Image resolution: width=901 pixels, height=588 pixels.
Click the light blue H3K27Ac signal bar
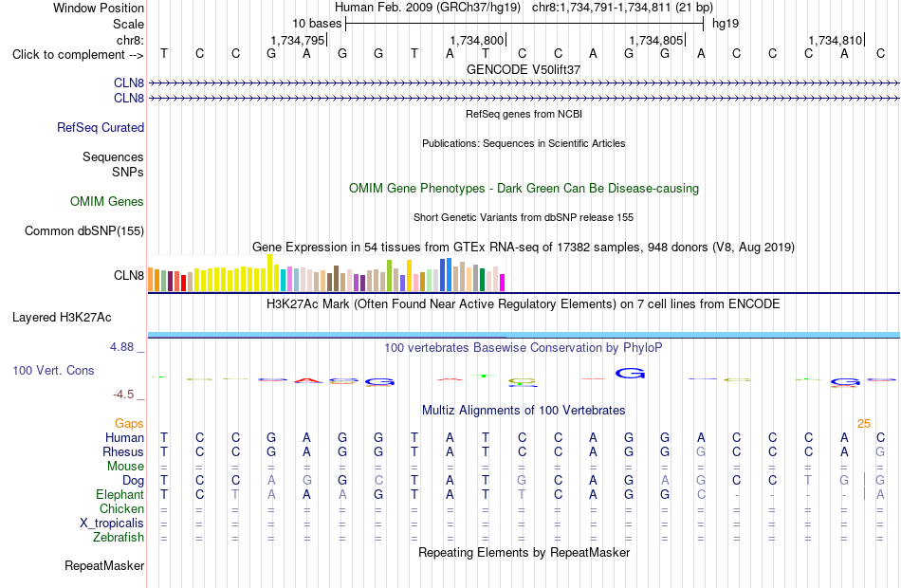[524, 335]
